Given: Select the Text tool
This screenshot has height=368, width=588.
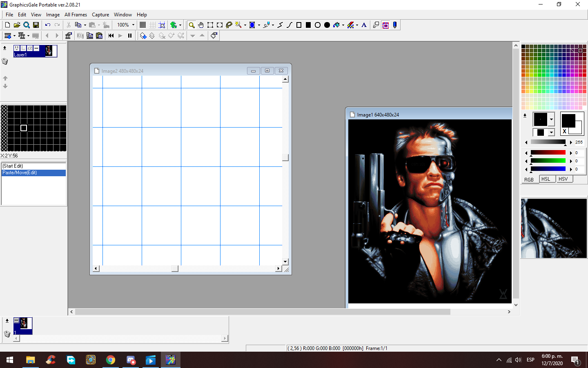Looking at the screenshot, I should pyautogui.click(x=364, y=25).
